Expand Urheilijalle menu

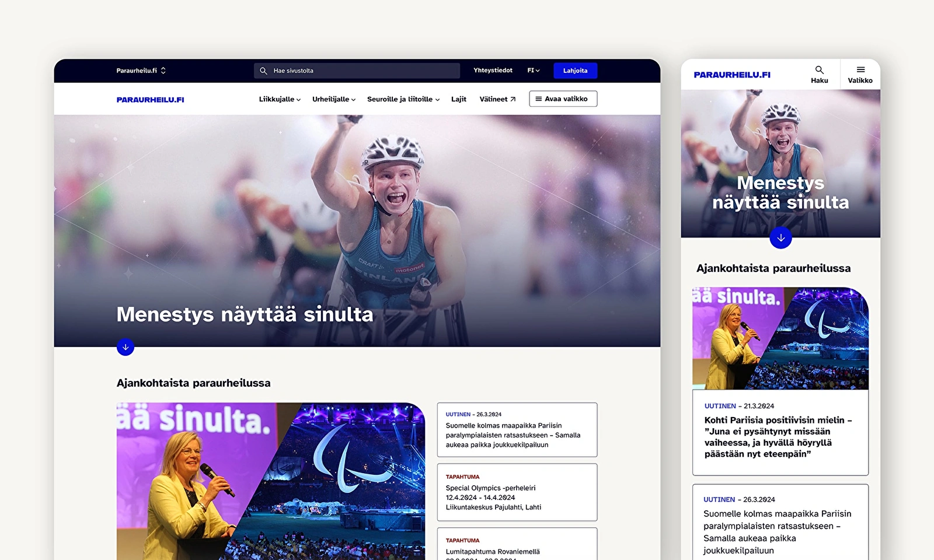click(334, 99)
